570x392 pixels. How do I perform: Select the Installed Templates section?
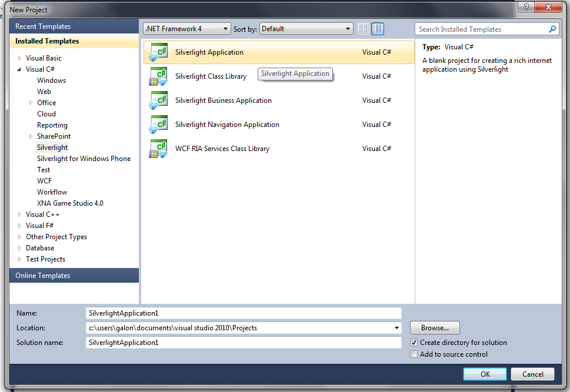coord(74,41)
